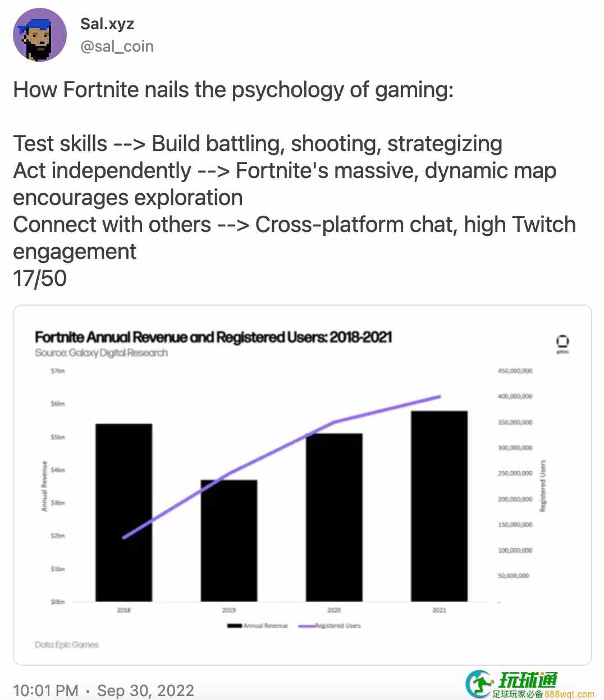Select Annual Revenue legend entry

click(x=257, y=625)
